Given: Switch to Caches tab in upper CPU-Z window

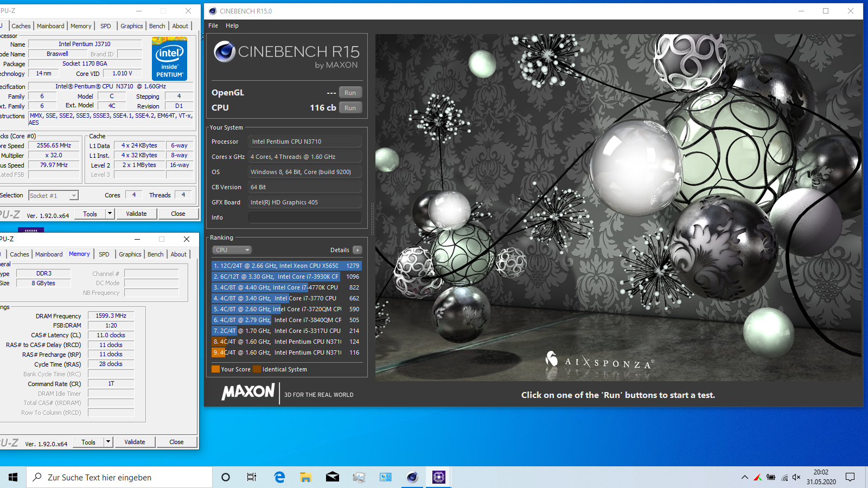Looking at the screenshot, I should (x=21, y=26).
